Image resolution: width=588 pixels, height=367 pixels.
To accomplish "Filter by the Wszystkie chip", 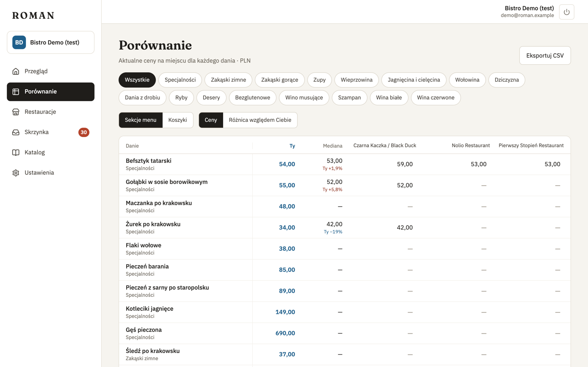I will [137, 80].
